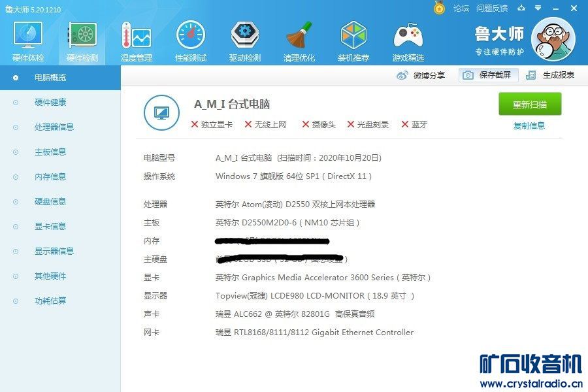This screenshot has height=392, width=588.
Task: Click 保存截屏 save screenshot button
Action: [x=488, y=75]
